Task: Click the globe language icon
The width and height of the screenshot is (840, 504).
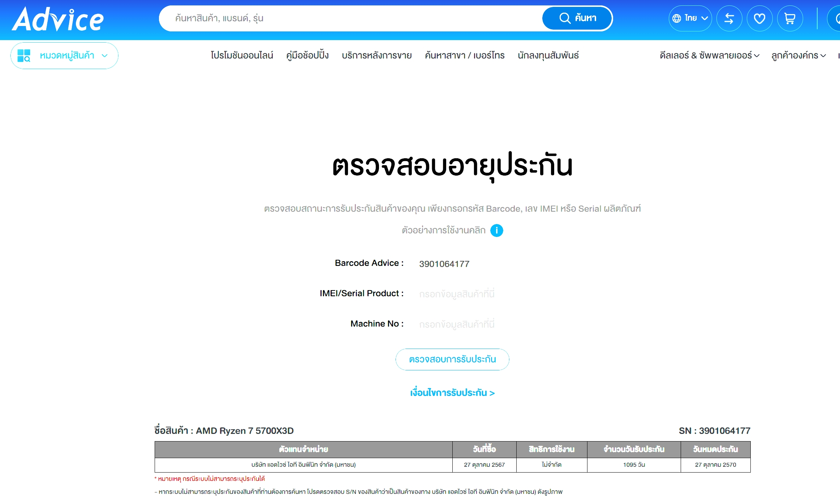Action: pyautogui.click(x=677, y=18)
